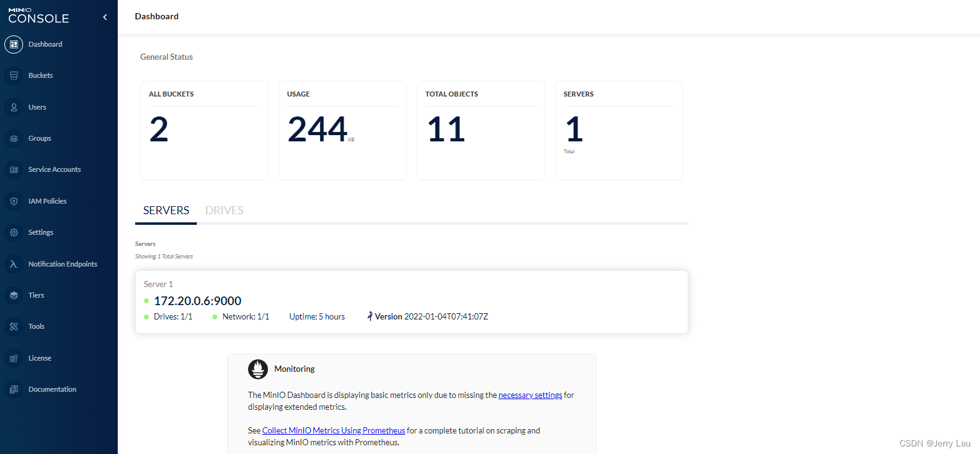Follow 'Collect MinIO Metrics Using Prometheus' link
980x454 pixels.
tap(333, 431)
